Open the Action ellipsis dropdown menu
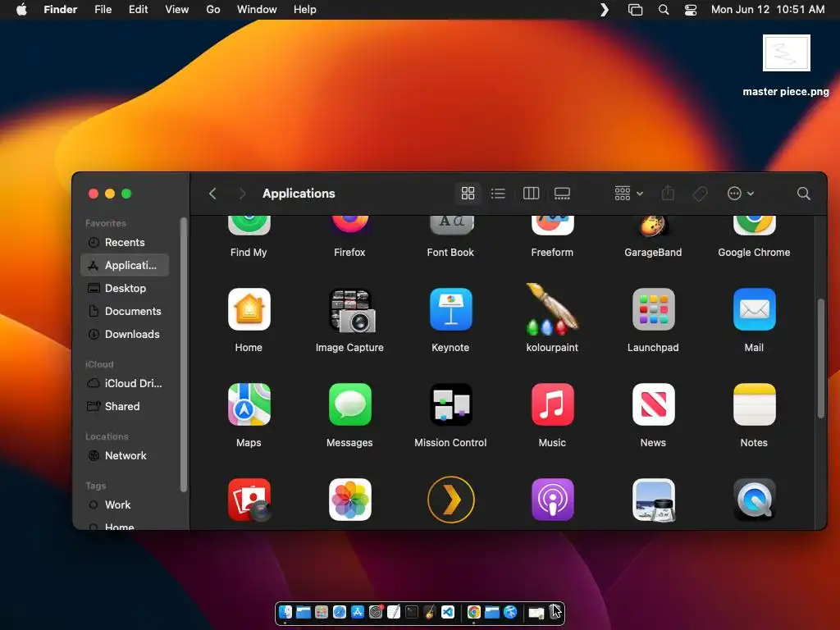The height and width of the screenshot is (630, 840). (x=741, y=194)
